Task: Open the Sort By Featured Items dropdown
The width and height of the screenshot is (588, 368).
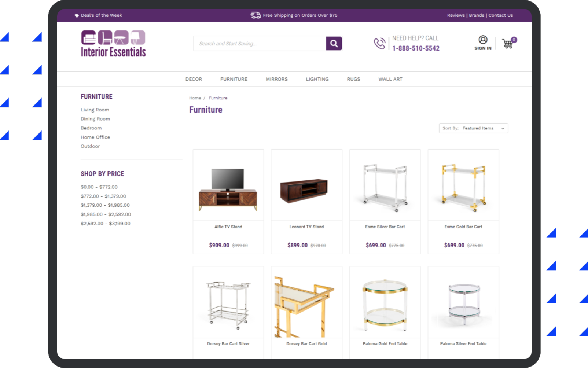Action: point(473,128)
